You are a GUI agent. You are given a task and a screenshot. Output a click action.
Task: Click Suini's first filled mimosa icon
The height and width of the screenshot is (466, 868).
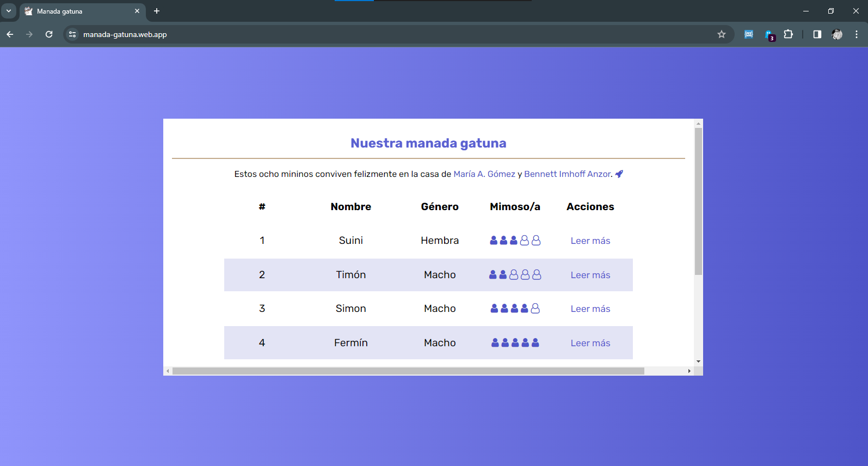click(x=494, y=240)
